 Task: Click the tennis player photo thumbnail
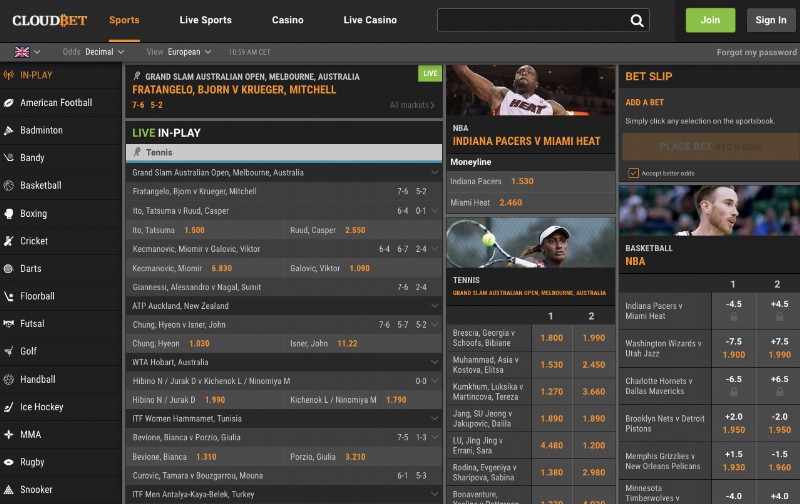point(531,243)
